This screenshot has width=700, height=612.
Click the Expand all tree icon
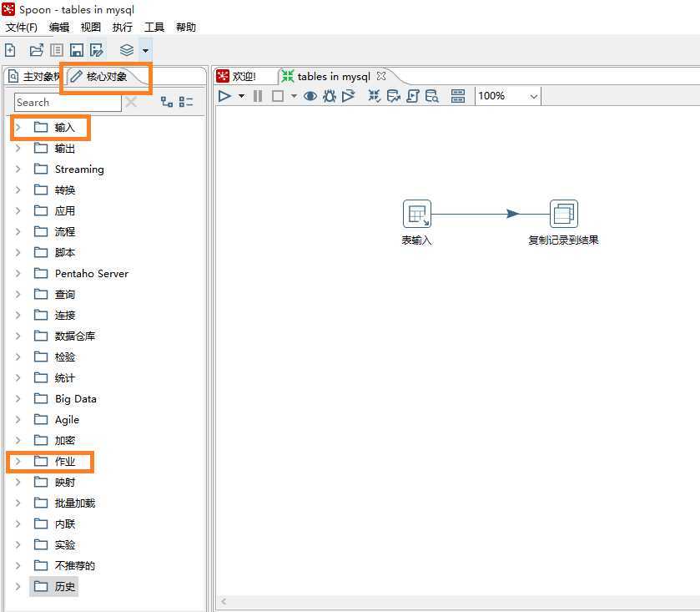click(x=167, y=102)
